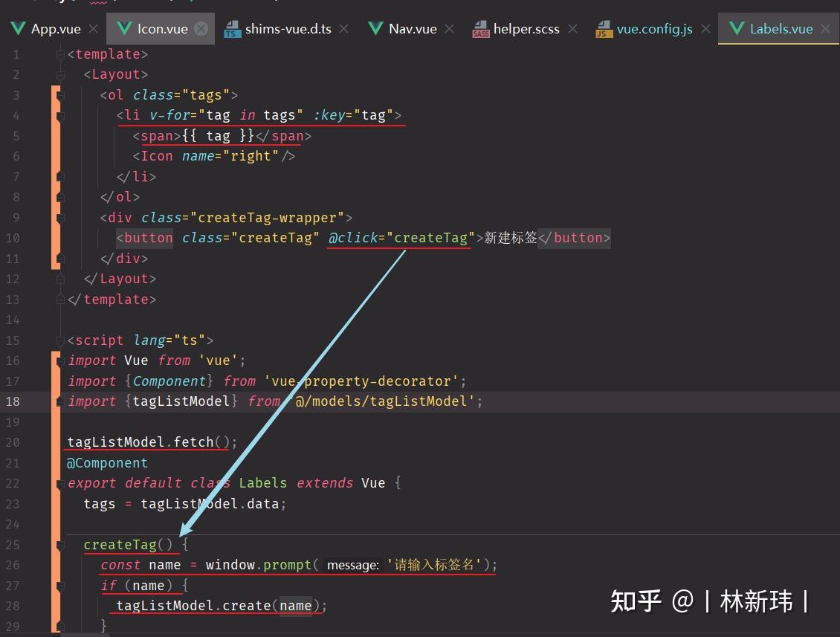
Task: Click line number 25 in the gutter
Action: click(x=13, y=545)
